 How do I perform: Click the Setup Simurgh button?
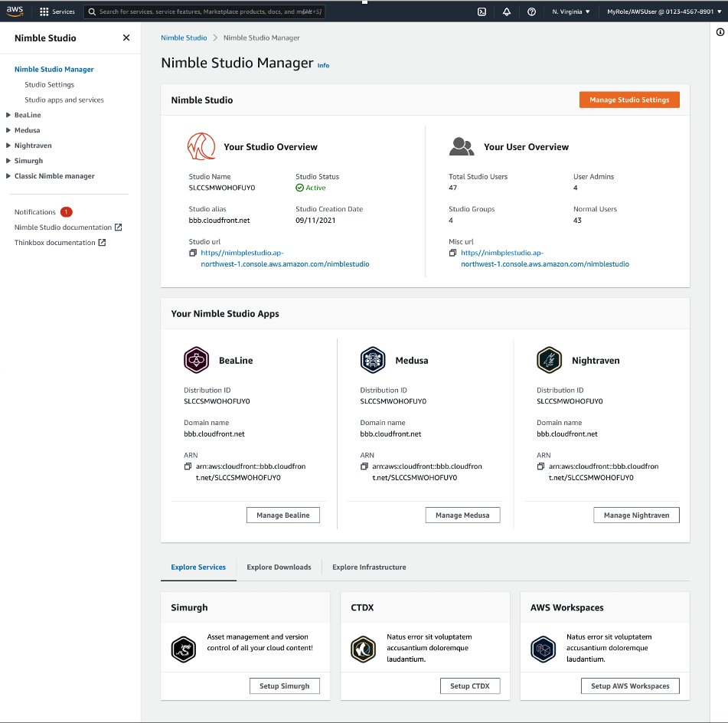point(285,685)
